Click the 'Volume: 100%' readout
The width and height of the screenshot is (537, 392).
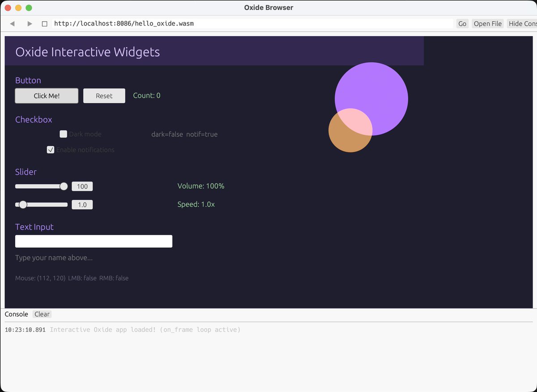click(x=201, y=186)
